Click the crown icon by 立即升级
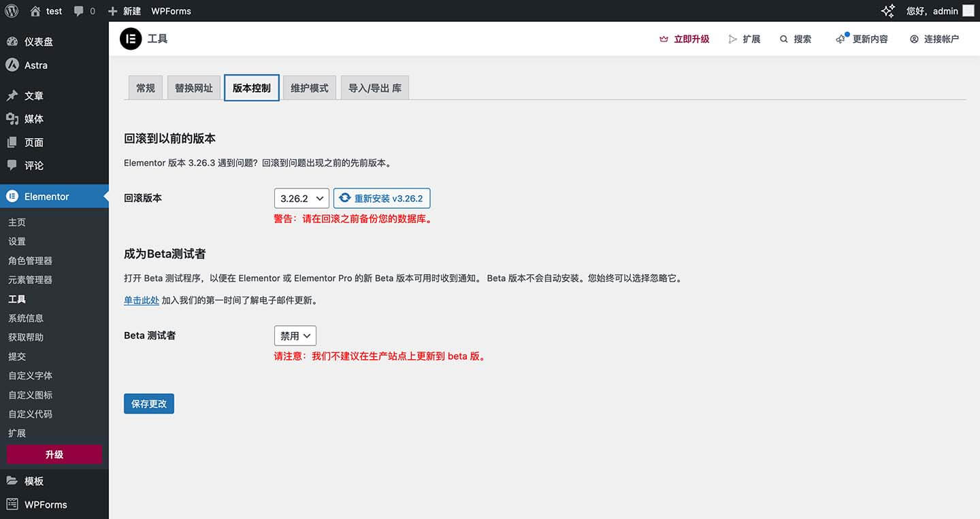980x519 pixels. [664, 39]
